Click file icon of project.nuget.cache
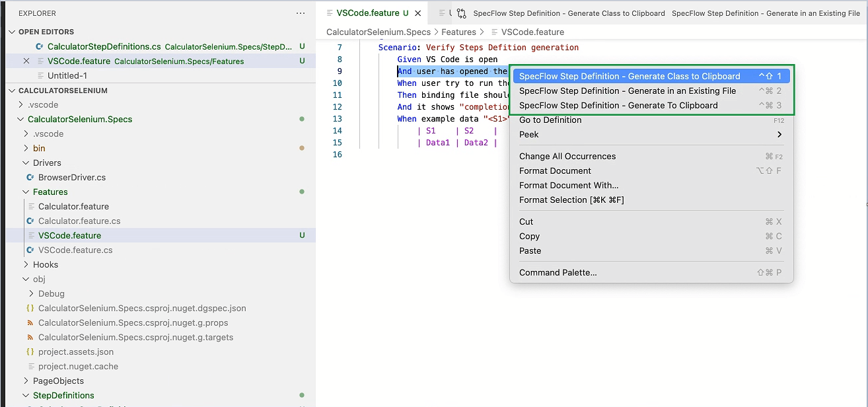 (x=30, y=366)
